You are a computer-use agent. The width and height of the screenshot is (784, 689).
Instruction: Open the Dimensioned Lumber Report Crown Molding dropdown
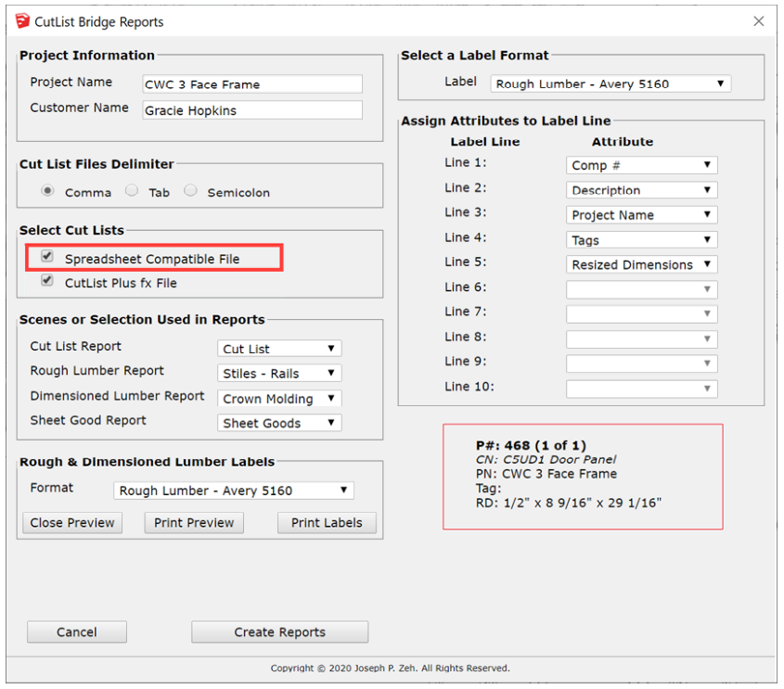(x=279, y=398)
